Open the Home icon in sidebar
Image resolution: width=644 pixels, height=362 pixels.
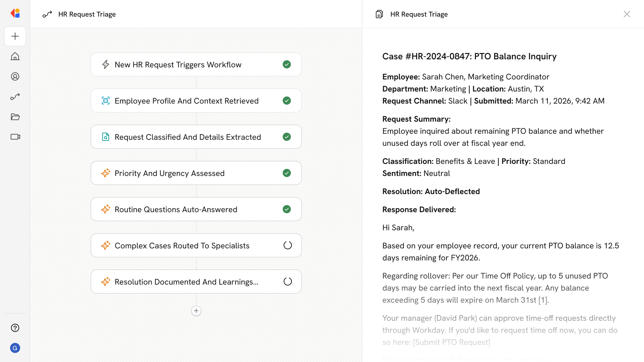(15, 56)
